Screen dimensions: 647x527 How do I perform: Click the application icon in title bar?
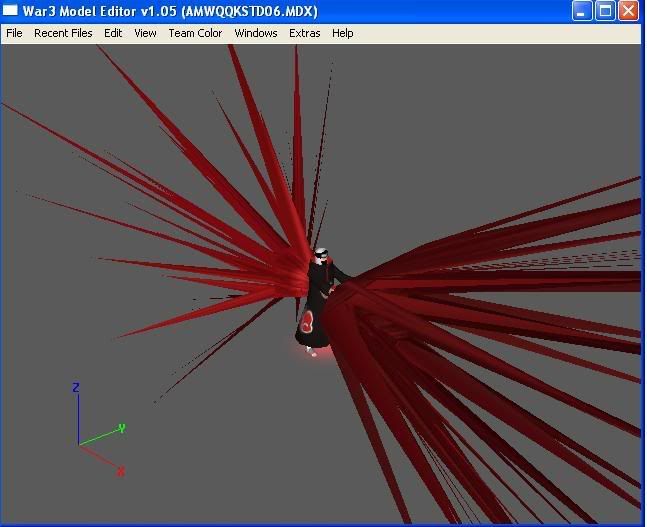(10, 10)
